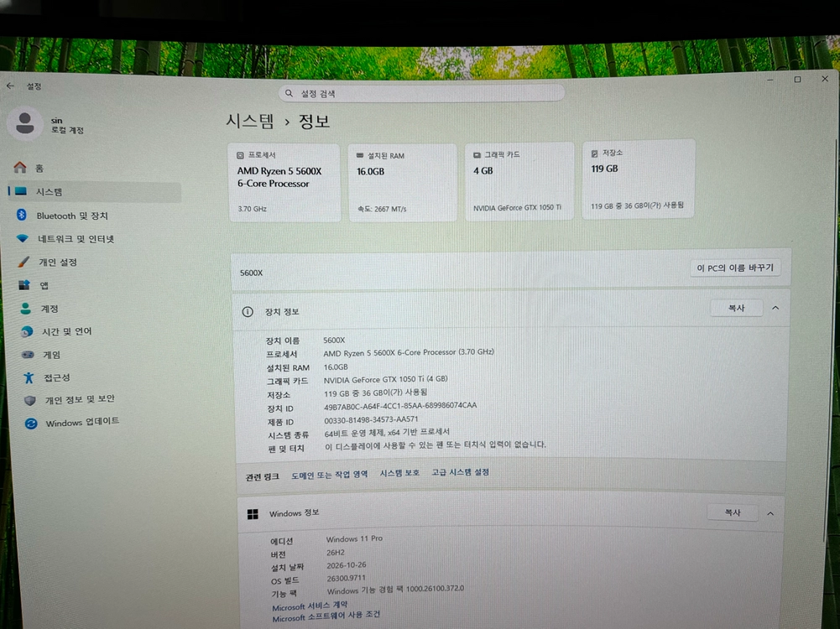Click the 네트워크 및 인터넷 wifi icon
Image resolution: width=840 pixels, height=629 pixels.
23,238
